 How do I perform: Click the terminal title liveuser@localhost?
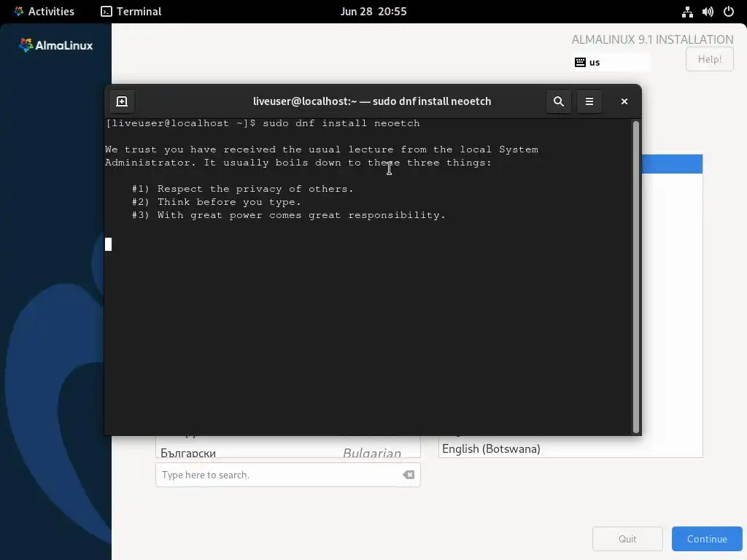click(371, 101)
